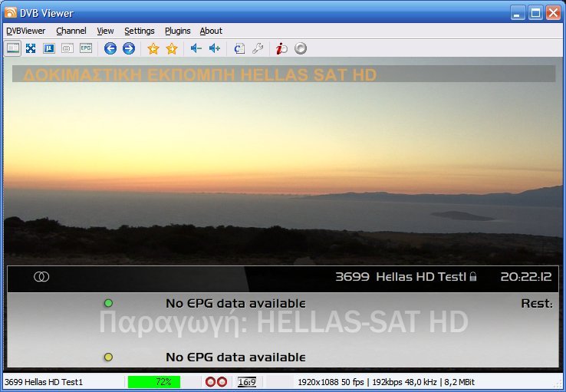
Task: Click the OSD clock 20:22:12
Action: (526, 277)
